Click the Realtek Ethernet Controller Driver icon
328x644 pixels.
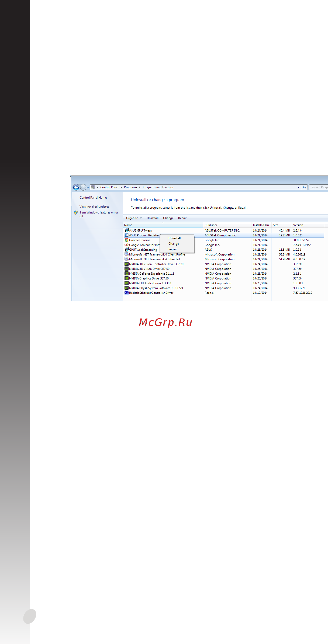point(126,293)
